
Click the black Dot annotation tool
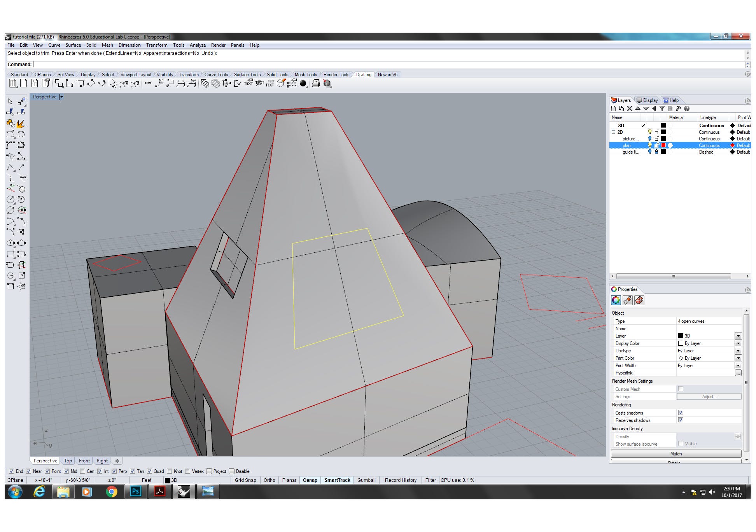pos(303,83)
